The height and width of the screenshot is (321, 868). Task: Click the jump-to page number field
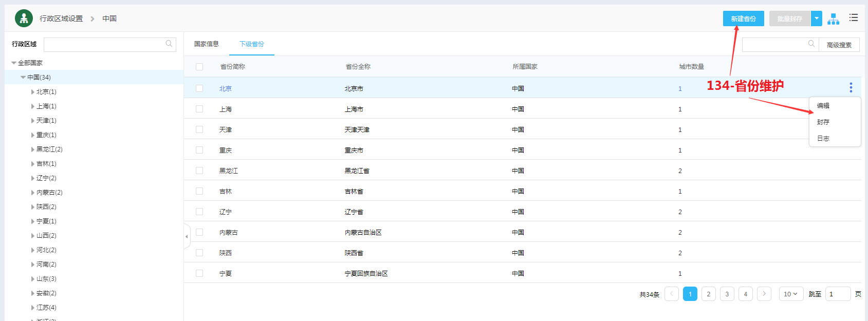tap(837, 294)
